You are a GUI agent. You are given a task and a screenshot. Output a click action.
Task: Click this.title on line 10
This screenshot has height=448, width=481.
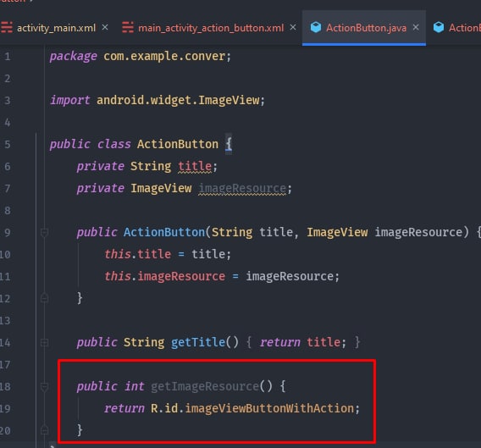[138, 254]
